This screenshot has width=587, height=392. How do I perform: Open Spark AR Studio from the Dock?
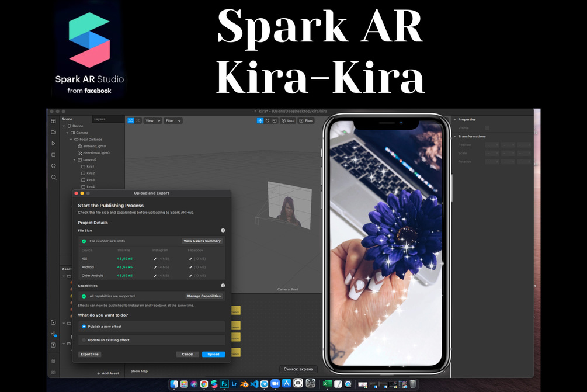214,384
